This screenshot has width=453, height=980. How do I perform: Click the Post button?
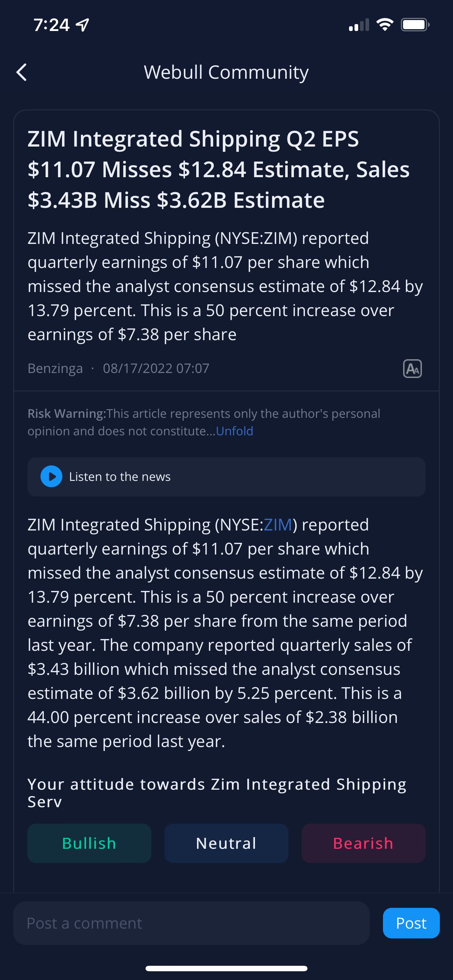[x=411, y=923]
